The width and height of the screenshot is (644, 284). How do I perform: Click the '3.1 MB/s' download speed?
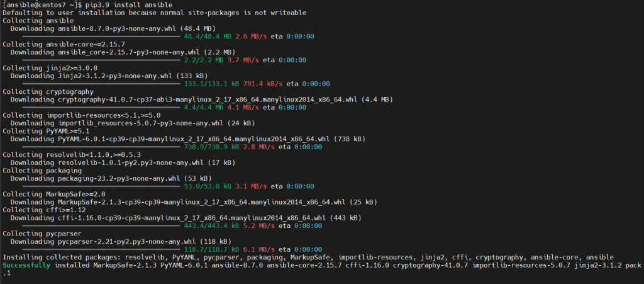pos(251,186)
